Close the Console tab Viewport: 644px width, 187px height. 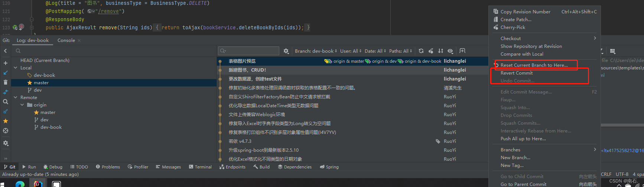pos(79,40)
